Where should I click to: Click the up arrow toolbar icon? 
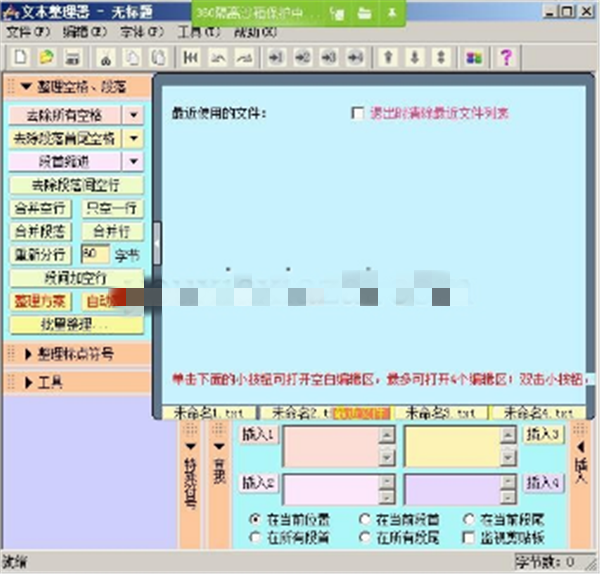(390, 57)
